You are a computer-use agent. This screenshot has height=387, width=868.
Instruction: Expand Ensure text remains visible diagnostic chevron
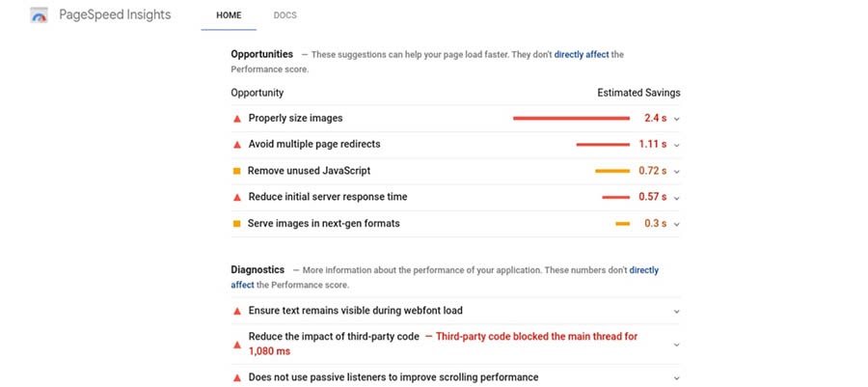click(x=676, y=311)
